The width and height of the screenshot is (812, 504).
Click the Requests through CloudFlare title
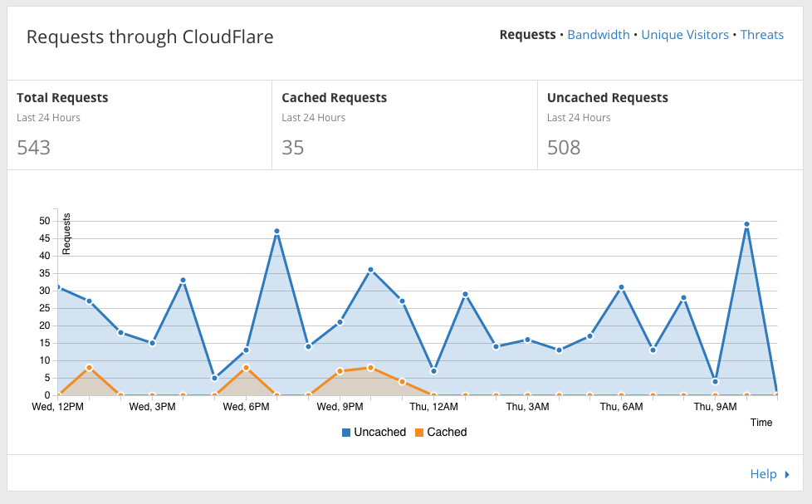(x=149, y=37)
